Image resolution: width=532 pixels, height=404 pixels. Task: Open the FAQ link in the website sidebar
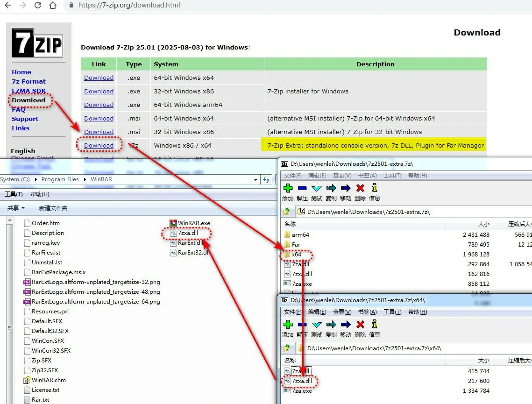pos(19,109)
